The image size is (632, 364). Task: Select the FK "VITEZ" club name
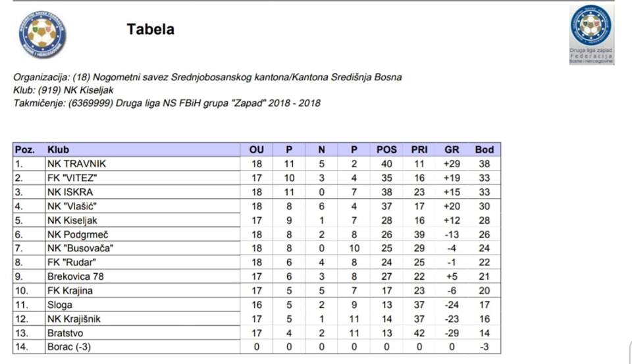[72, 178]
